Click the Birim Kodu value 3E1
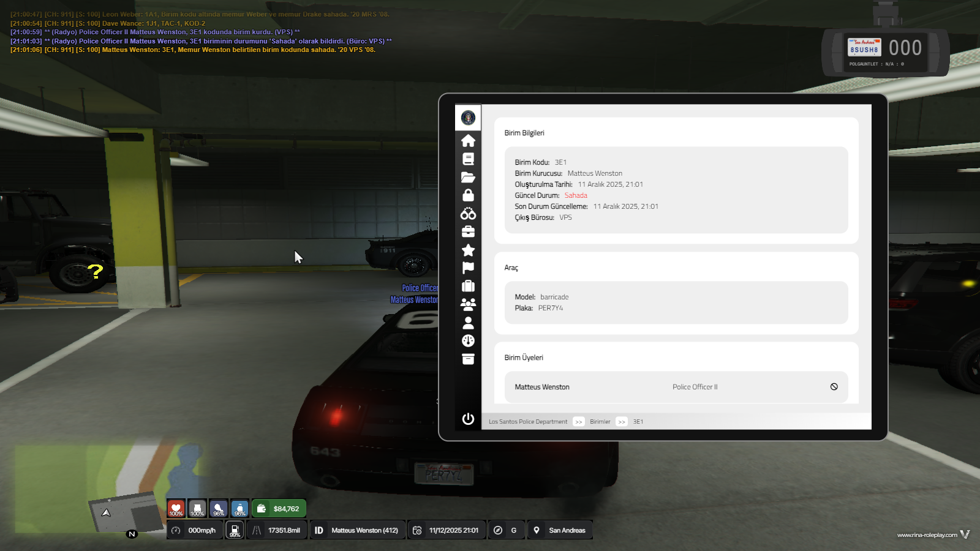The height and width of the screenshot is (551, 980). click(560, 163)
